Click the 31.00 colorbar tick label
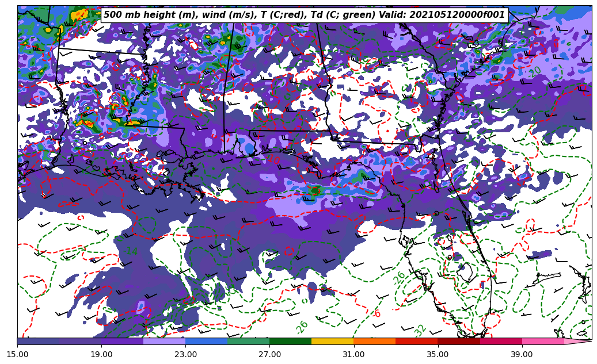Image resolution: width=597 pixels, height=364 pixels. click(353, 354)
